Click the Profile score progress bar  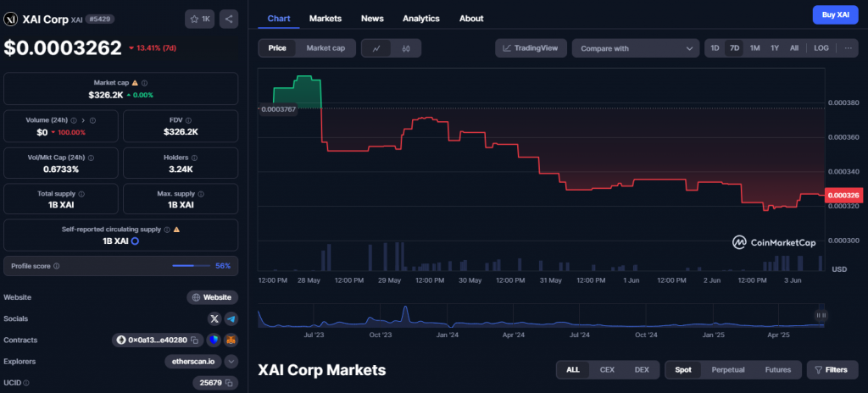click(x=191, y=266)
